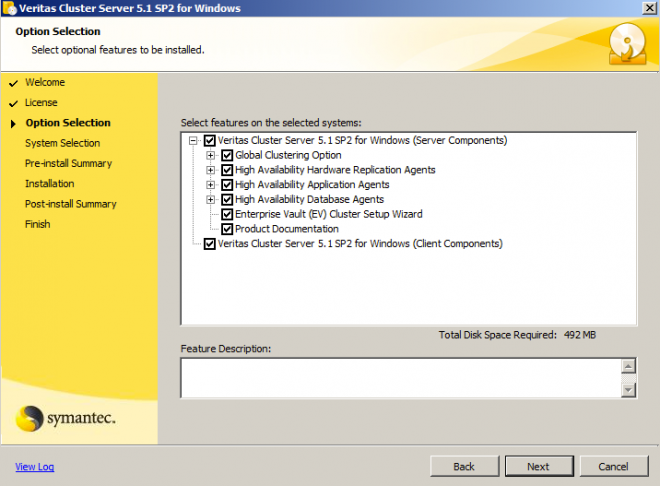Click the Symantec logo in the sidebar
660x486 pixels.
[x=65, y=418]
